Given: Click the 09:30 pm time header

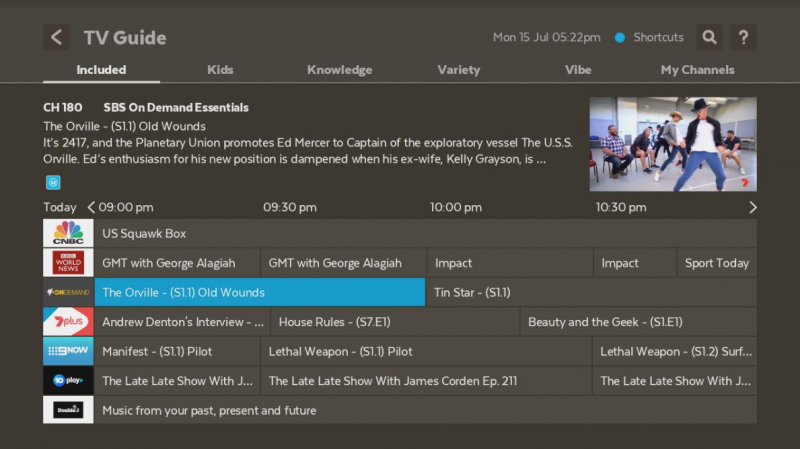Looking at the screenshot, I should 290,207.
